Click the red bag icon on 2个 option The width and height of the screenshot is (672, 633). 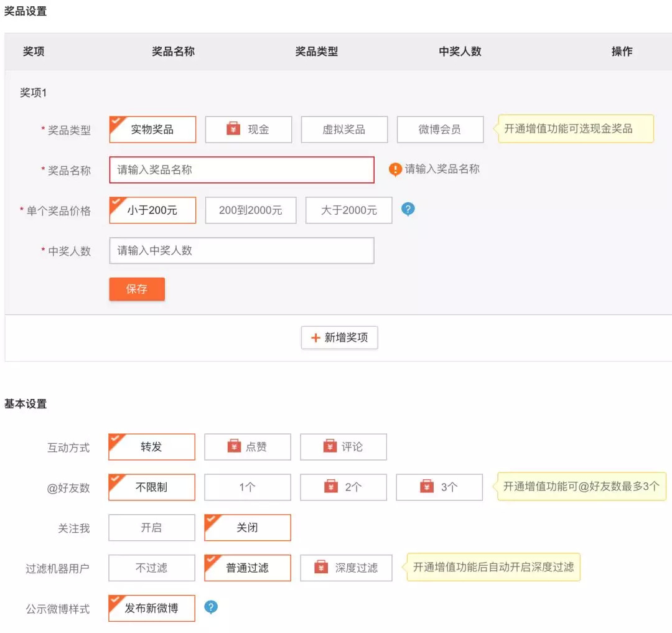click(x=331, y=487)
